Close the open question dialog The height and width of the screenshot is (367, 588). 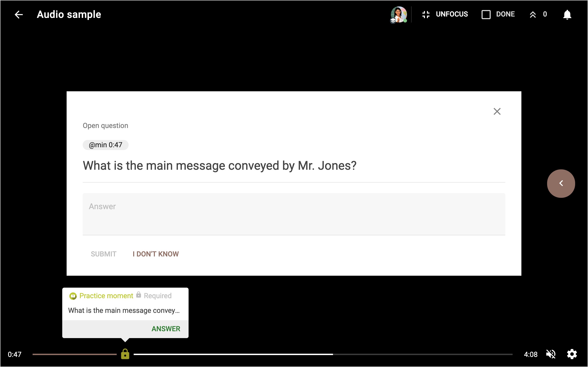(x=497, y=111)
